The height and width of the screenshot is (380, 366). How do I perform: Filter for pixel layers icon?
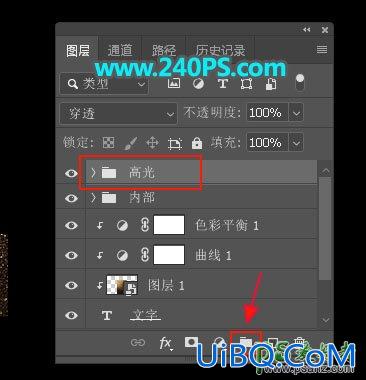pos(174,83)
